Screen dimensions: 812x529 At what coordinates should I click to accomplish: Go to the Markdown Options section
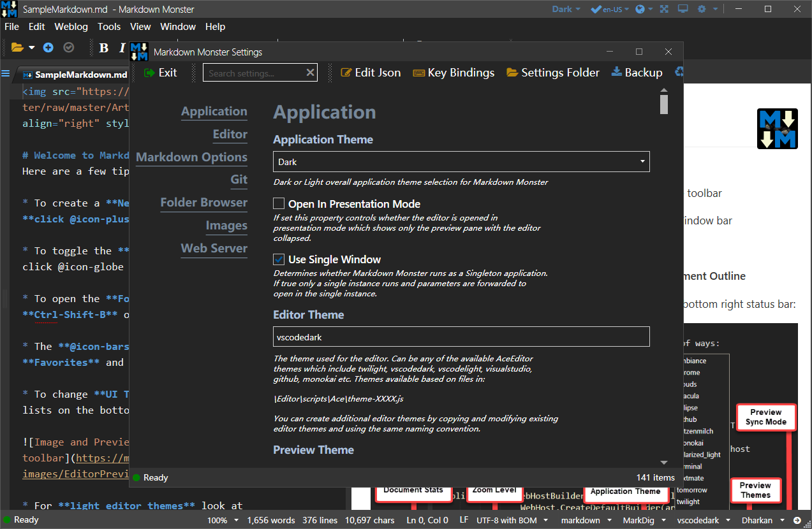(191, 157)
